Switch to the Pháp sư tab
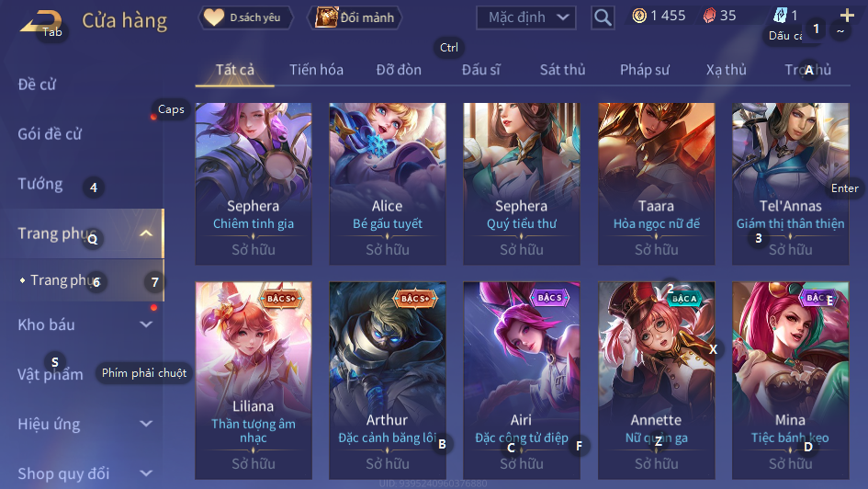The width and height of the screenshot is (868, 489). (645, 70)
